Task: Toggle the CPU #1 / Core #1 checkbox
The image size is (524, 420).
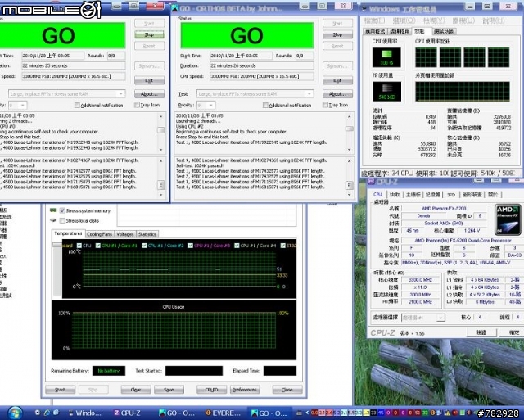Action: (x=98, y=246)
